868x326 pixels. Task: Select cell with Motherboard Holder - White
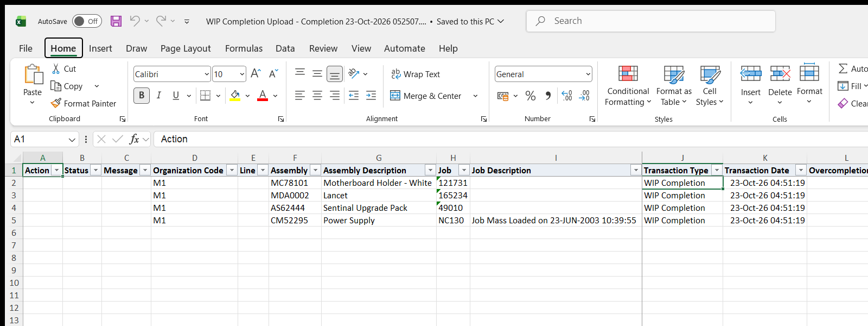tap(379, 183)
